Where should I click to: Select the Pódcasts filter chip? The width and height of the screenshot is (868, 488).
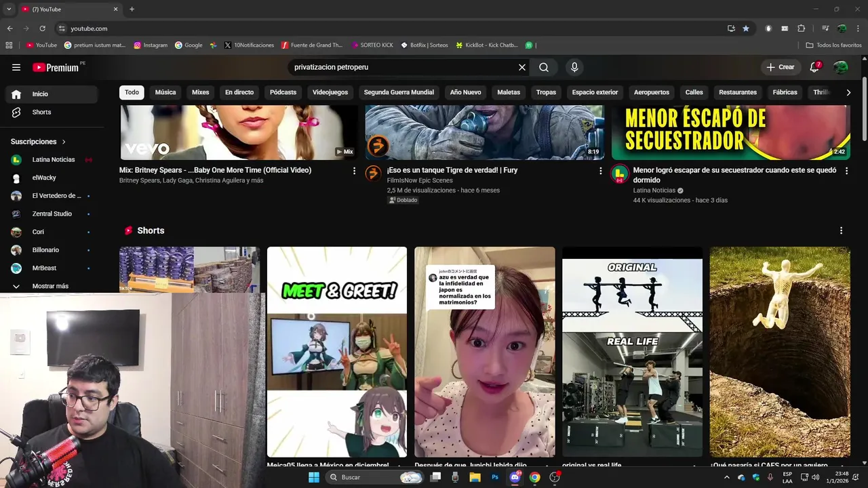(x=283, y=92)
